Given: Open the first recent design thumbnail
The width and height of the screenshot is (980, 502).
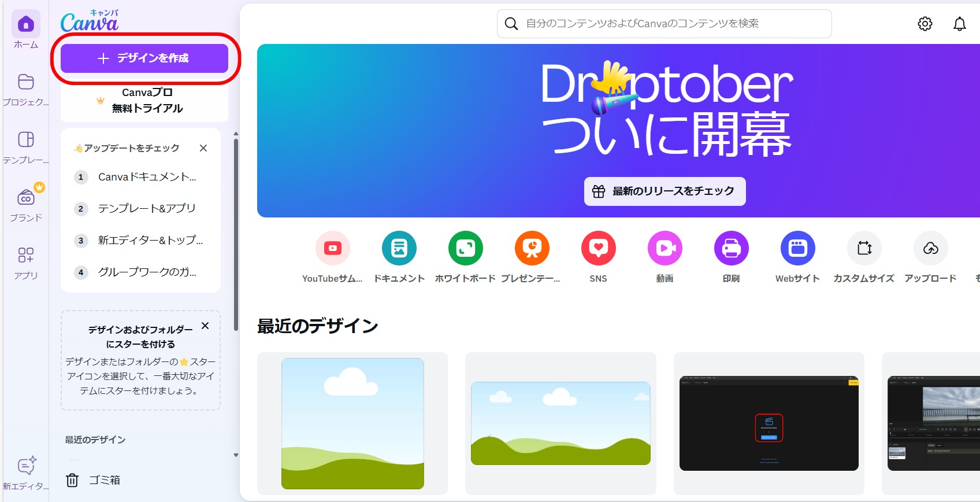Looking at the screenshot, I should click(x=352, y=423).
